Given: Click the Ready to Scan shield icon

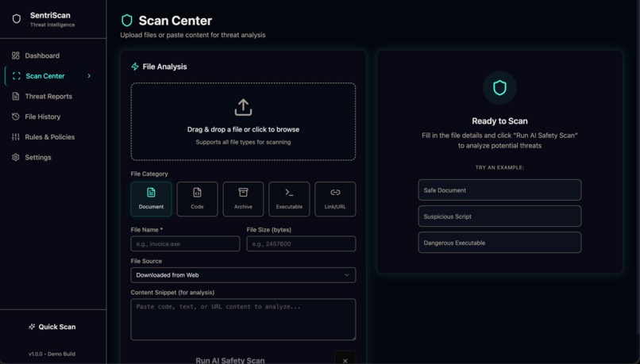Looking at the screenshot, I should click(499, 88).
